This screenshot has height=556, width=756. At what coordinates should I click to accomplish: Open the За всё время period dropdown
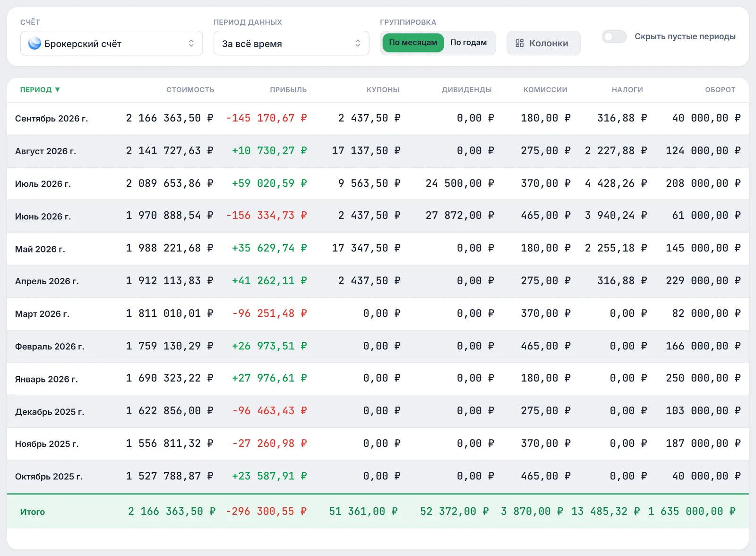tap(291, 43)
